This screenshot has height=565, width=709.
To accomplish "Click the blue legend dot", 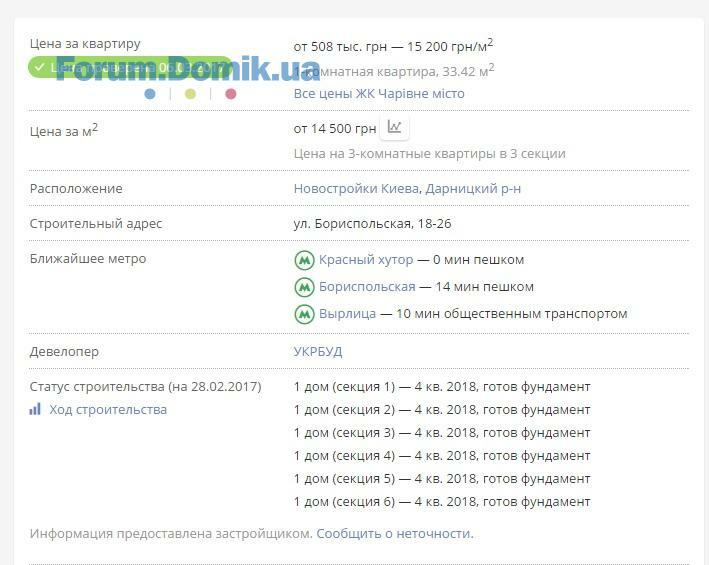I will (x=150, y=94).
